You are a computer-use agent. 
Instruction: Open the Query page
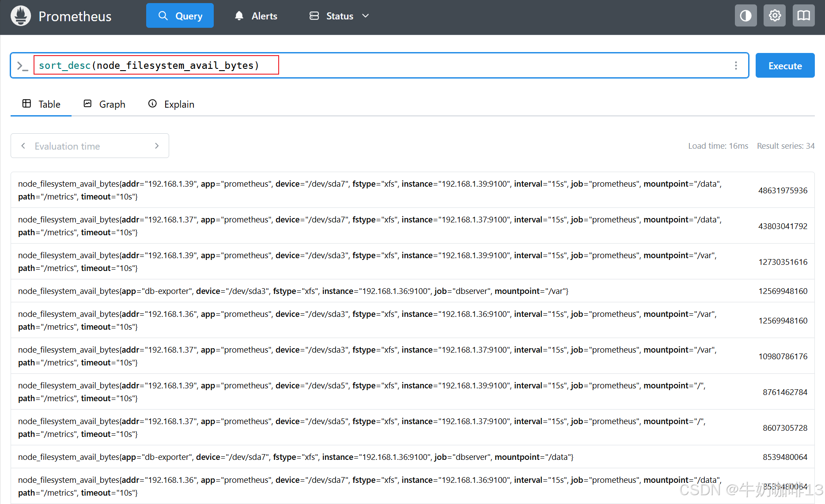coord(180,15)
